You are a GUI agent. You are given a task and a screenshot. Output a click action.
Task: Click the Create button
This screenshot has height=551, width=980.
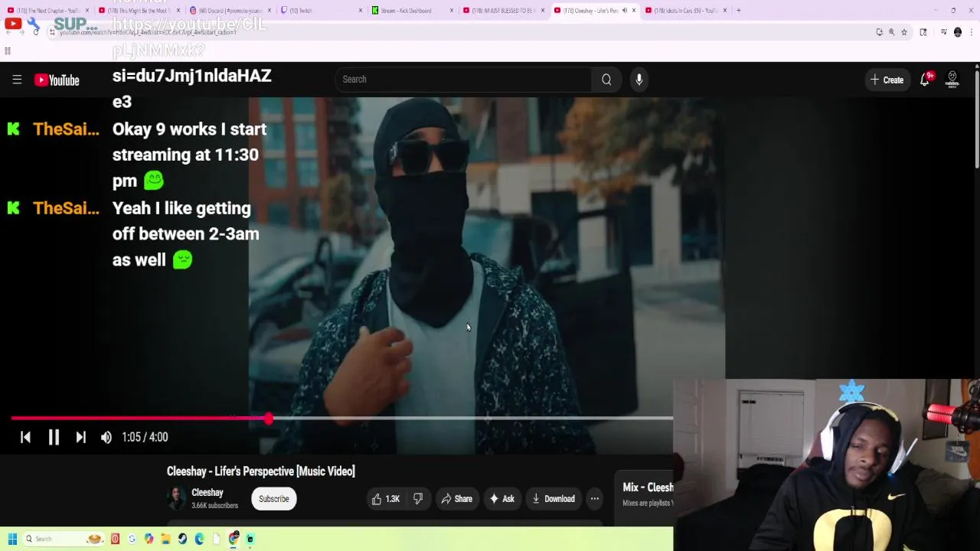[887, 80]
